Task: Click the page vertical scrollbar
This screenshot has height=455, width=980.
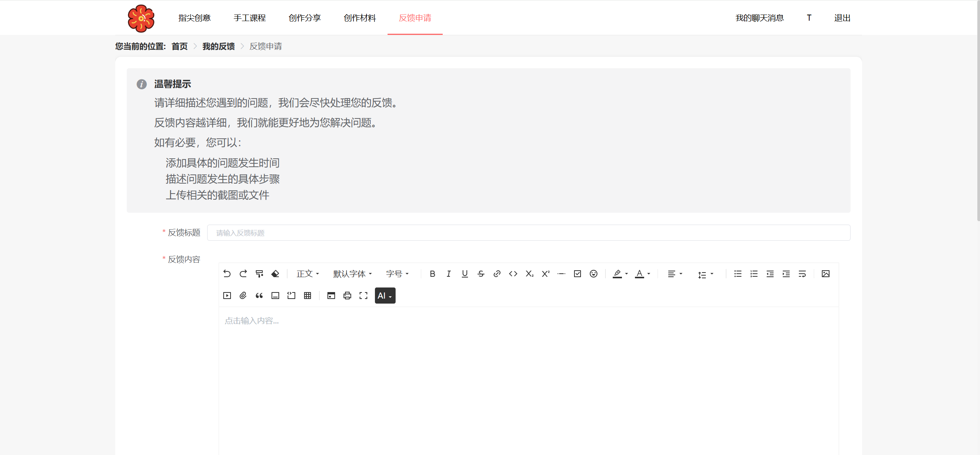Action: click(978, 111)
